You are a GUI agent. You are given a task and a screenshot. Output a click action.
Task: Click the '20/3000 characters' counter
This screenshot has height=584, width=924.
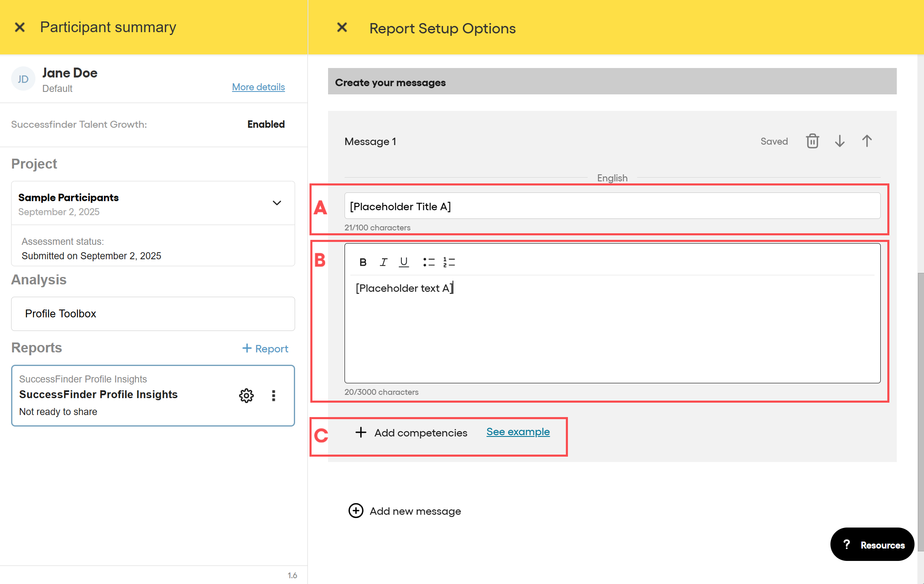click(x=382, y=392)
